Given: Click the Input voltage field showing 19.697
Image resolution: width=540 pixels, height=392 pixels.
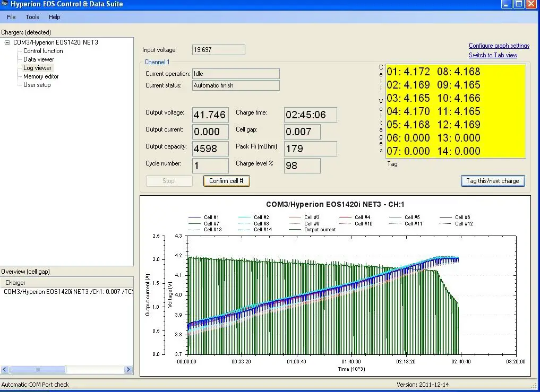Looking at the screenshot, I should pyautogui.click(x=219, y=50).
